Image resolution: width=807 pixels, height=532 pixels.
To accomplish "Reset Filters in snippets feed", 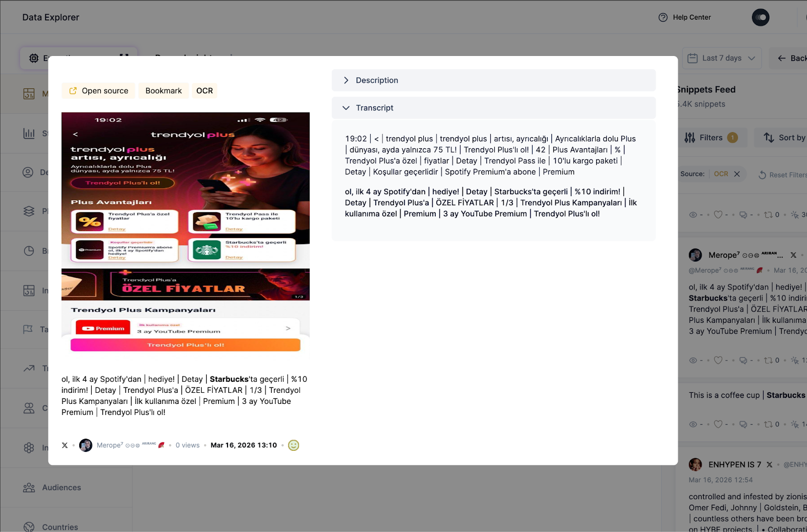I will pos(782,175).
